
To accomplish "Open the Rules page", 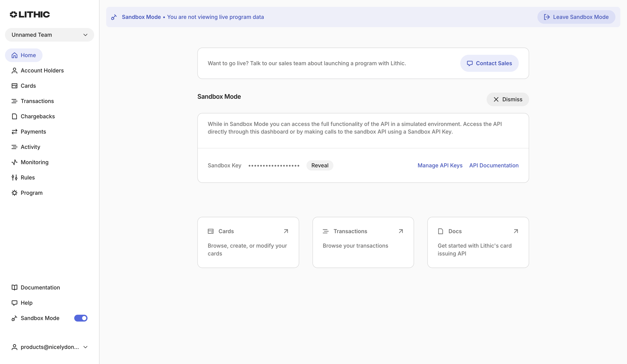I will (x=23, y=177).
